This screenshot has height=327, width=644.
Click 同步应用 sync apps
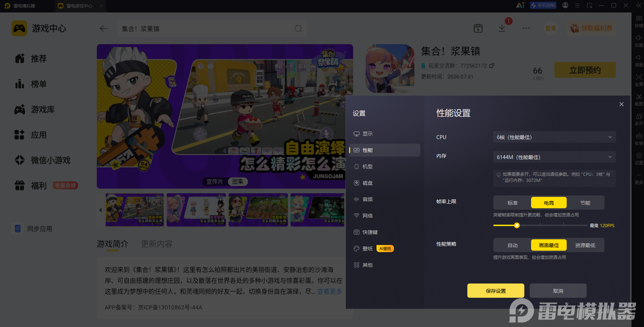[33, 229]
